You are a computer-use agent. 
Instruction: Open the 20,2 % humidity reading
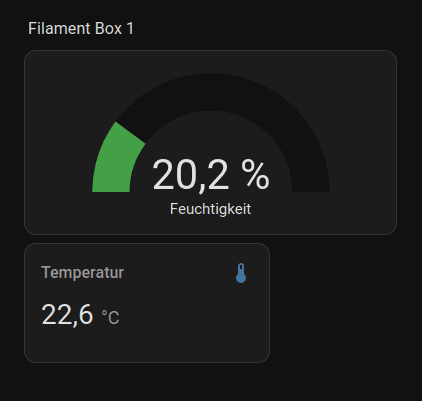pos(210,175)
